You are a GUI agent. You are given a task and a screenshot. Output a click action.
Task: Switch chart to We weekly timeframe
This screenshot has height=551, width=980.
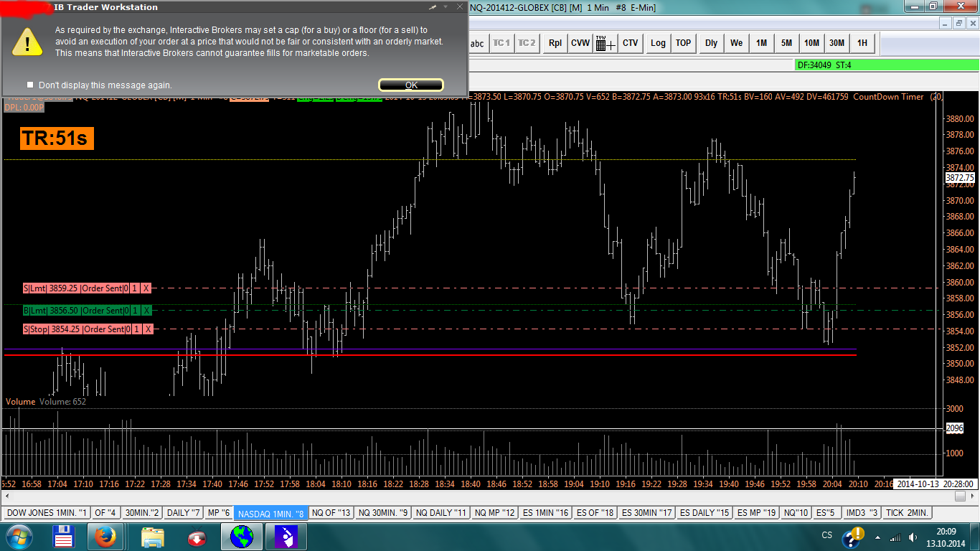click(x=737, y=43)
